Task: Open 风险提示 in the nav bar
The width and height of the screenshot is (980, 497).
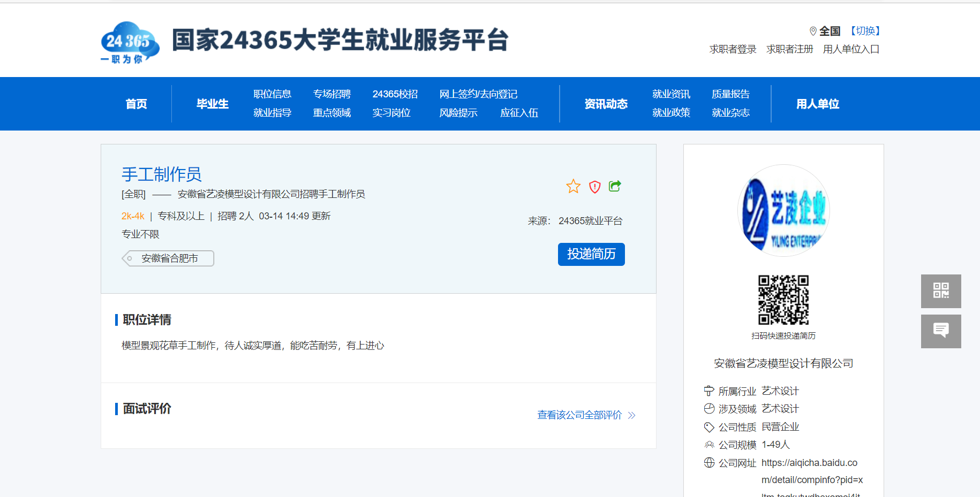Action: pyautogui.click(x=458, y=113)
